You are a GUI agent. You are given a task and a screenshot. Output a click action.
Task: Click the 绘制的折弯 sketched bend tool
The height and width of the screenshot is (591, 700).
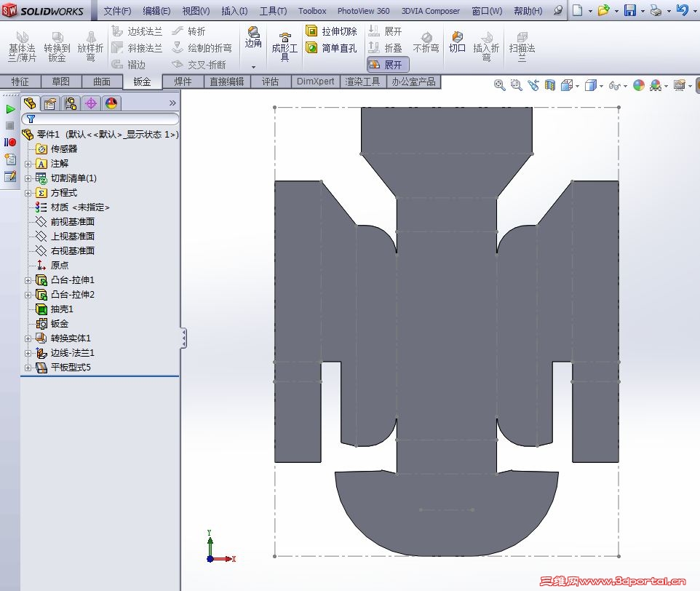pyautogui.click(x=202, y=48)
